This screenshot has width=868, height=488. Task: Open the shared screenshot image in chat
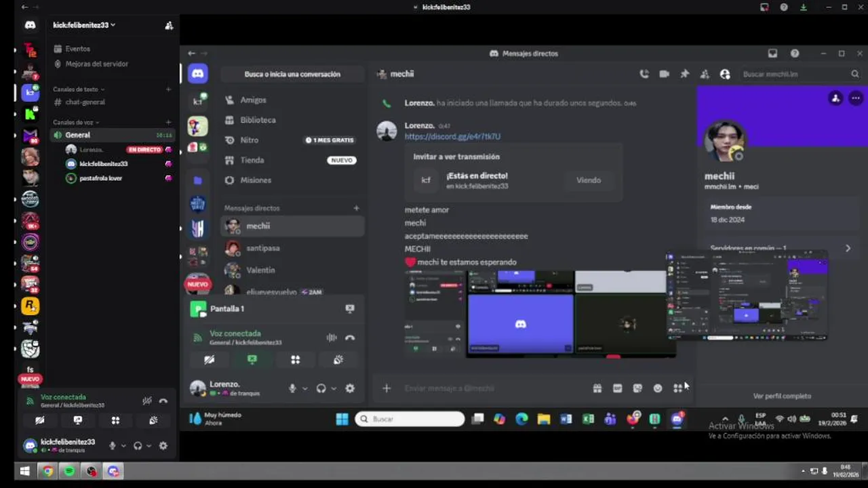540,313
